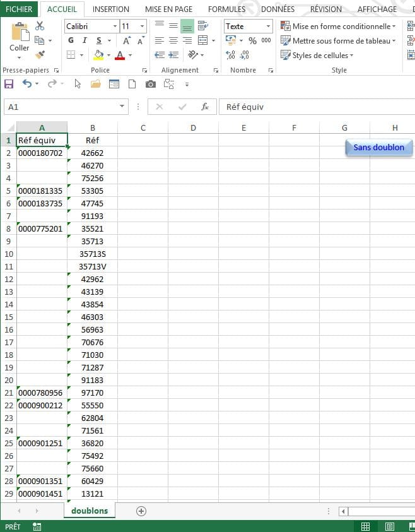Click the yellow fill color bucket

click(x=98, y=55)
